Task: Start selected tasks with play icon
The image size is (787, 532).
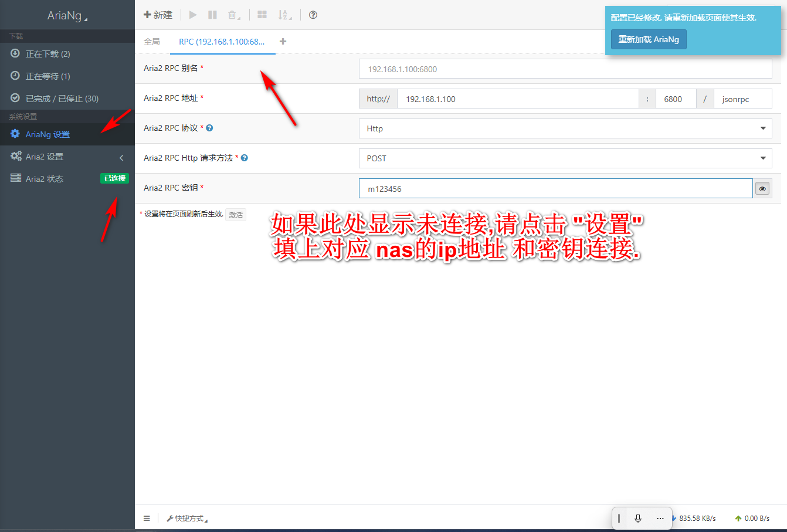Action: (x=193, y=15)
